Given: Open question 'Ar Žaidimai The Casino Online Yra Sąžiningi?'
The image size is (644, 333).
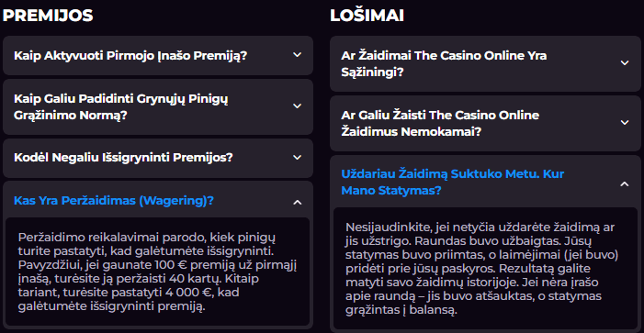Looking at the screenshot, I should 485,63.
